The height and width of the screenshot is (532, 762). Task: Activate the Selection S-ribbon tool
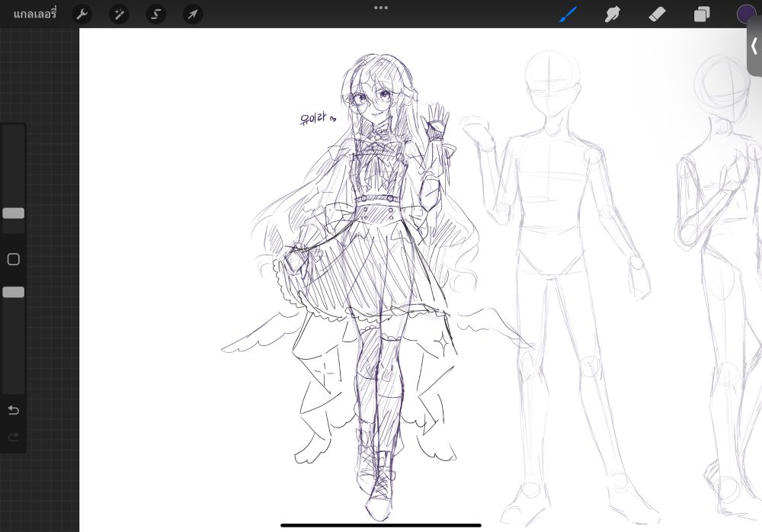click(x=156, y=14)
